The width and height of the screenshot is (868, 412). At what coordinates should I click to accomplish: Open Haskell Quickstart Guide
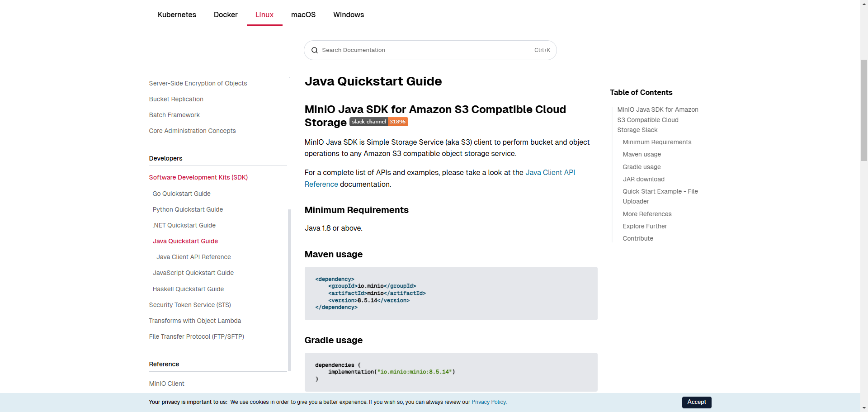pos(188,289)
